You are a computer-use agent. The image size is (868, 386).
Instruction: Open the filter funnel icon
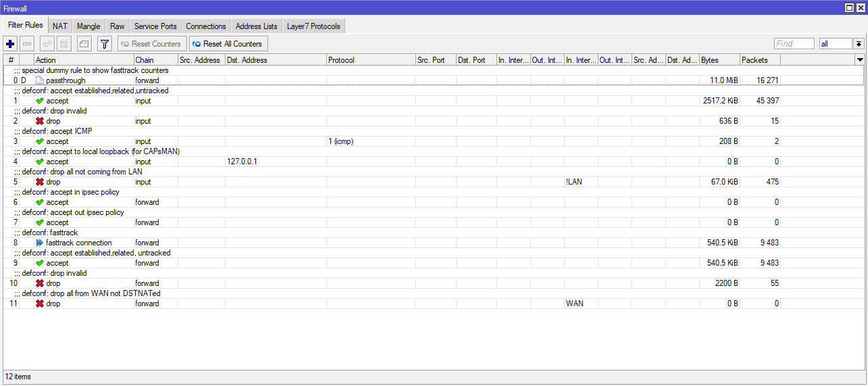click(104, 44)
